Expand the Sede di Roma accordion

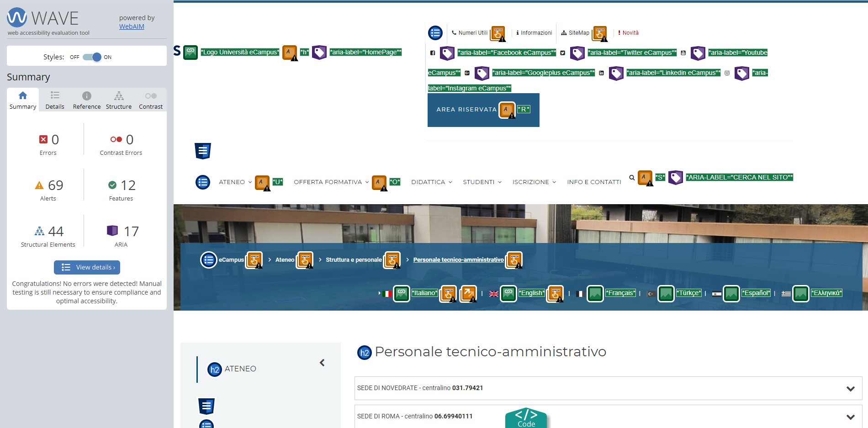click(x=608, y=416)
